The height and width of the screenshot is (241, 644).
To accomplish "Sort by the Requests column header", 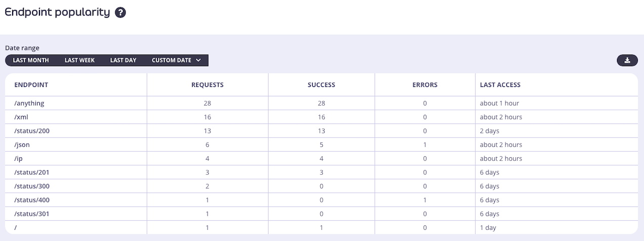I will click(x=207, y=85).
